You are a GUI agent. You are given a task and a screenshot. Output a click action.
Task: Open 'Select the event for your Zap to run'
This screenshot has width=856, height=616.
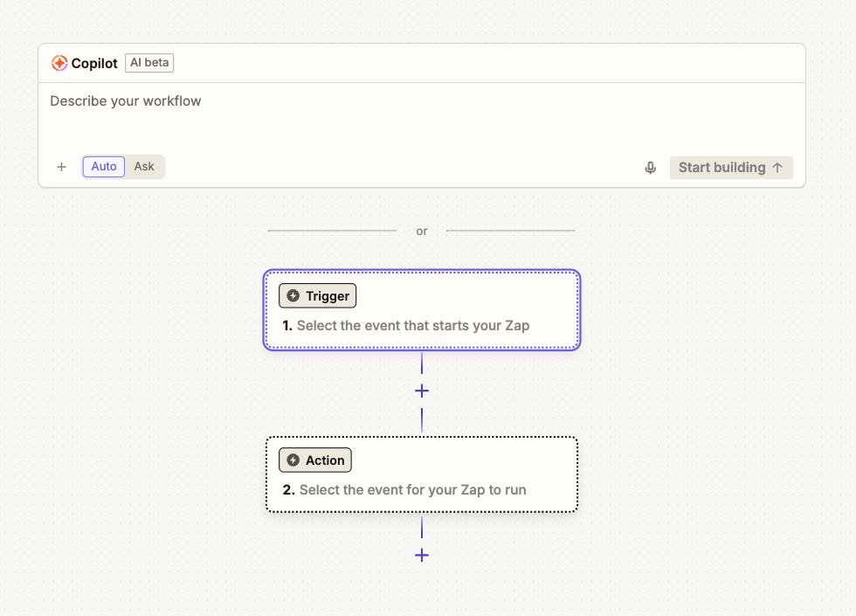pyautogui.click(x=412, y=490)
